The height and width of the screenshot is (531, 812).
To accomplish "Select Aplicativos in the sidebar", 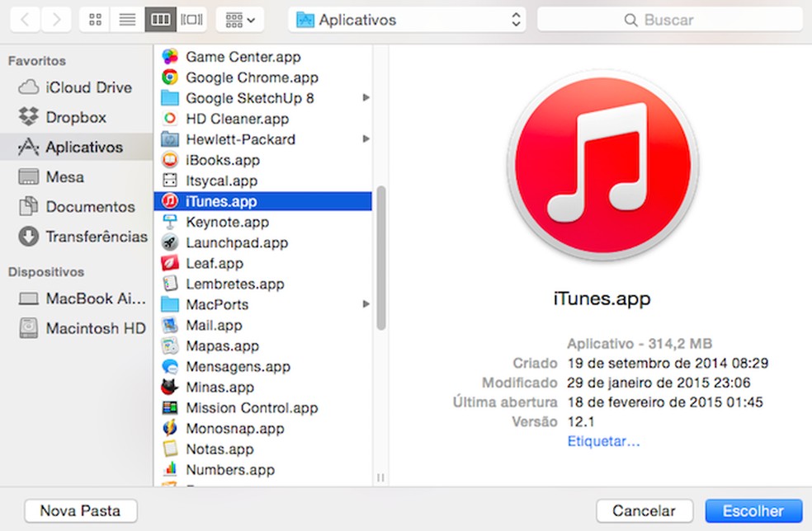I will coord(77,147).
